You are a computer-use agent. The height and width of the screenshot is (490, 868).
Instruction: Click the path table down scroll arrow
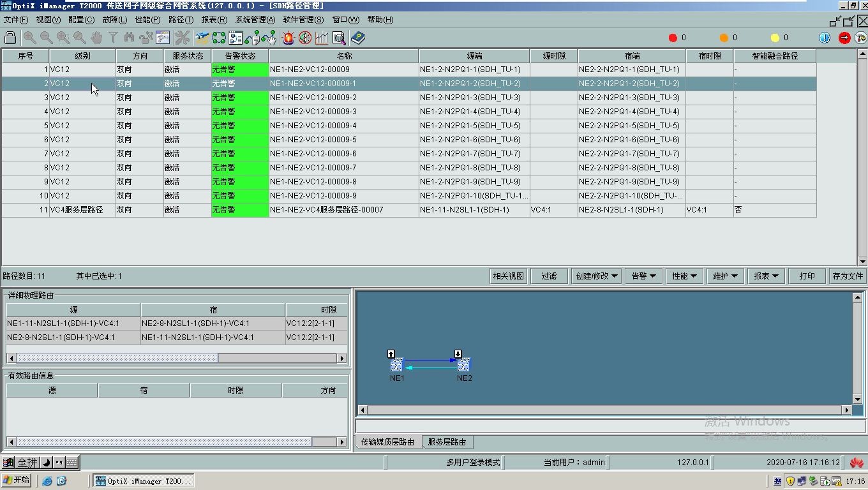tap(862, 261)
